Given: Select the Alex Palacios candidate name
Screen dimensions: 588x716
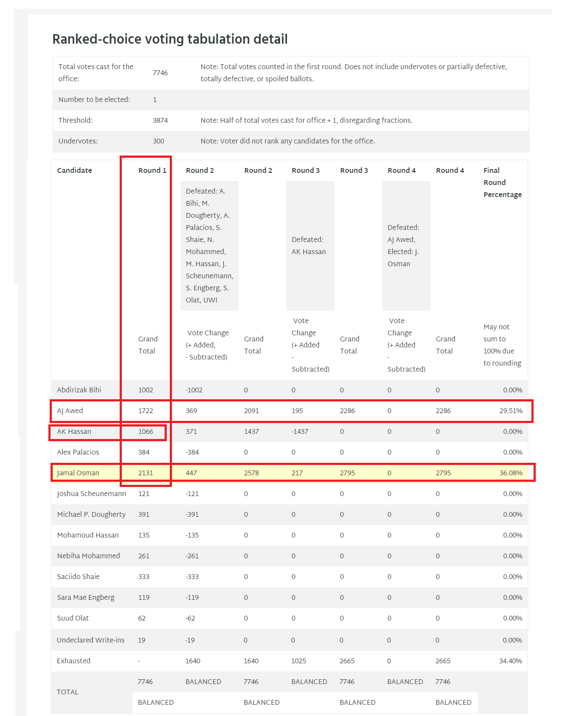Looking at the screenshot, I should click(78, 452).
